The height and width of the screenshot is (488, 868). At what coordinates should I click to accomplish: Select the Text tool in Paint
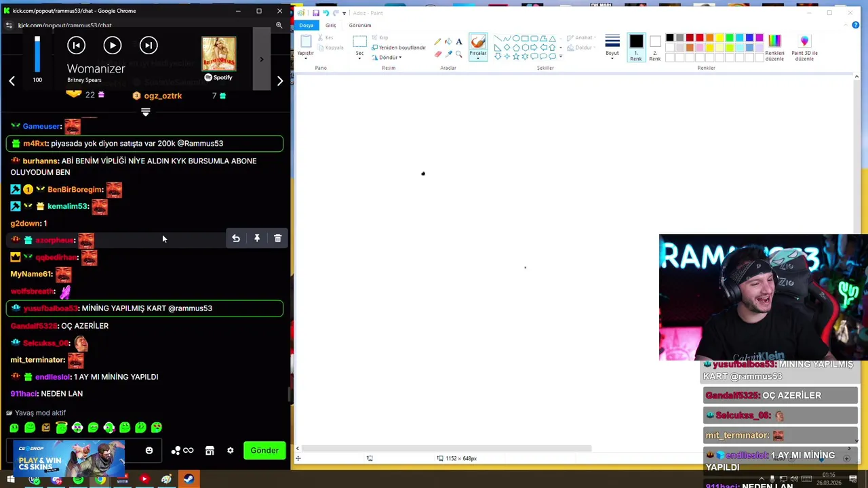[459, 42]
